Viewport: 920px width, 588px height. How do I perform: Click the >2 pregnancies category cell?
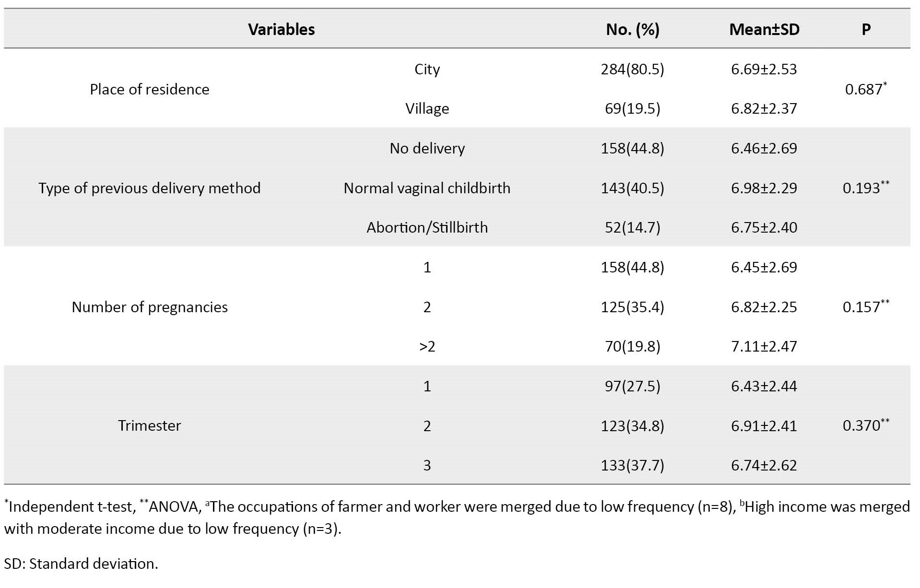coord(427,346)
